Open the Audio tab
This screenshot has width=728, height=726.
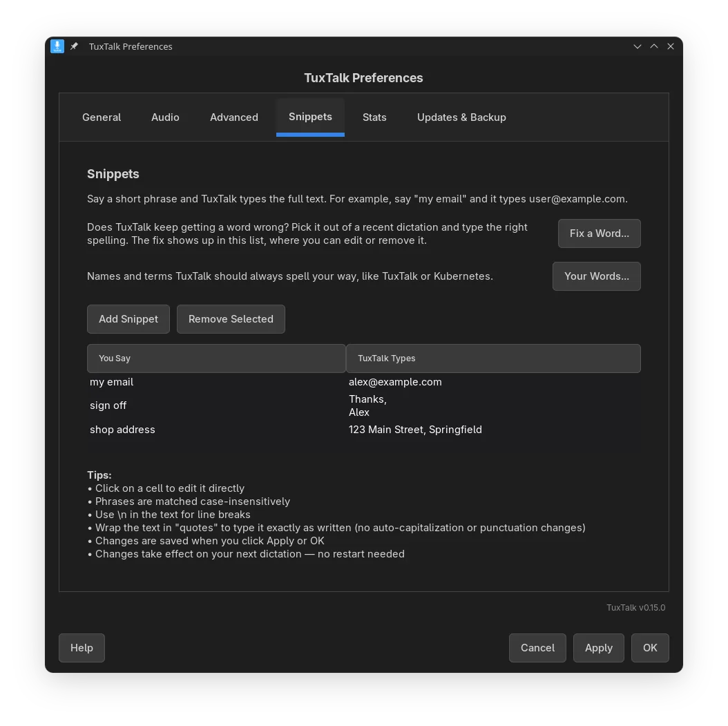click(165, 117)
